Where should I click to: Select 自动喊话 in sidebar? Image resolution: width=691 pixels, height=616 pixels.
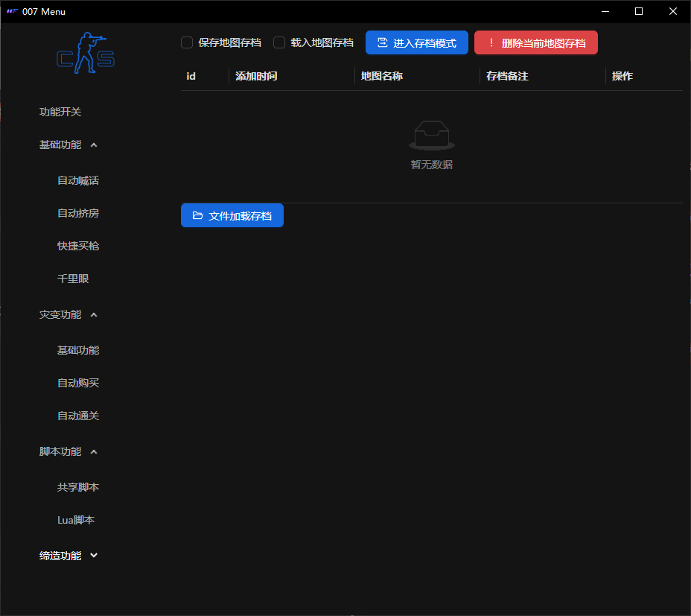(x=78, y=180)
